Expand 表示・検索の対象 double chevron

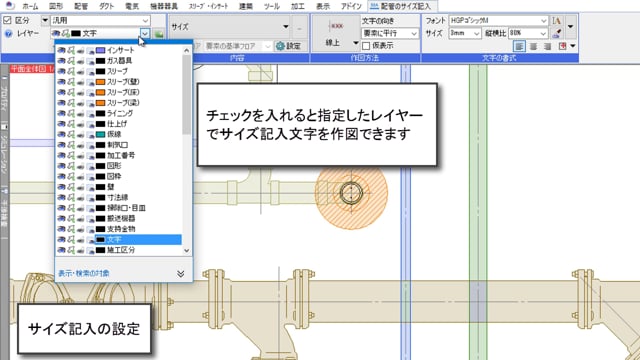point(180,273)
